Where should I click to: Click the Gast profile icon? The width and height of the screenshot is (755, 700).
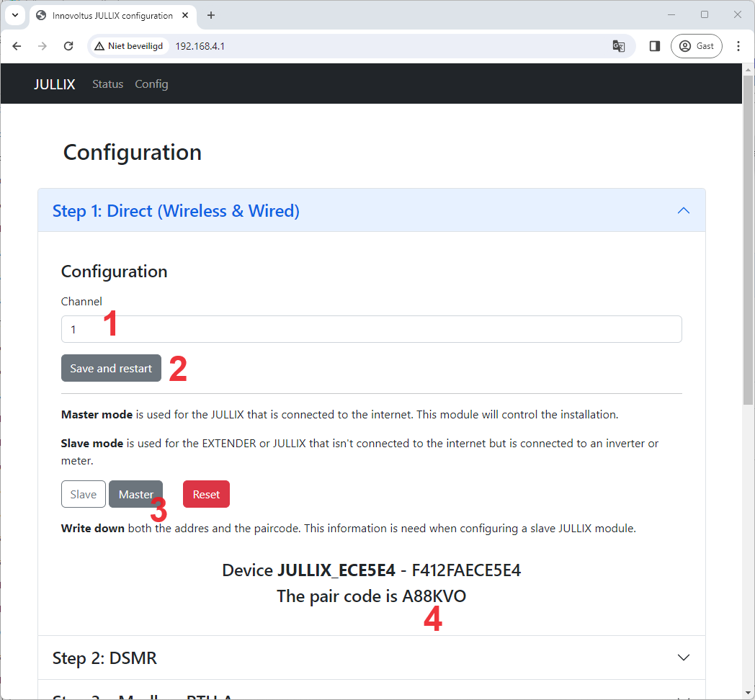(x=696, y=46)
